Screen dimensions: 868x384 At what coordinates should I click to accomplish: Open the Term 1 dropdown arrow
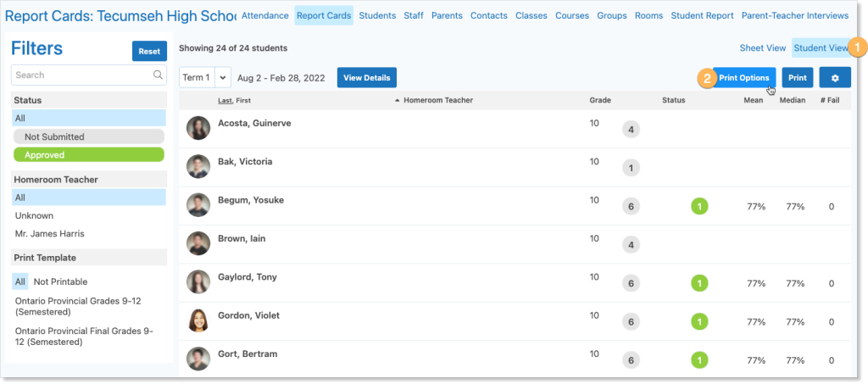tap(223, 78)
